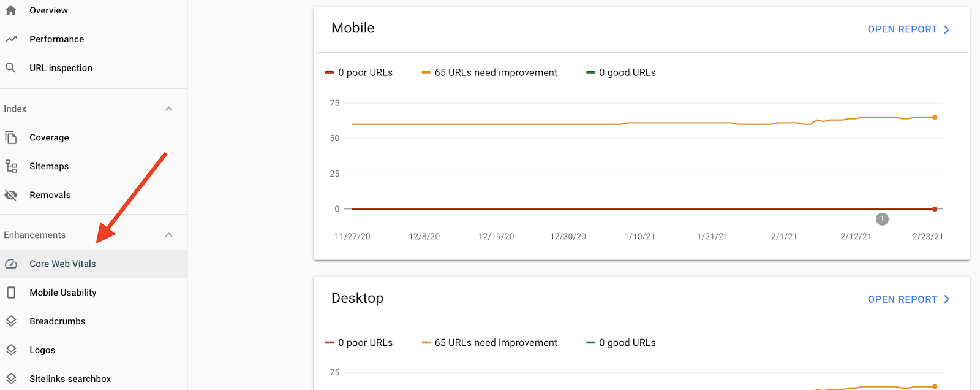Collapse the Enhancements section chevron
The image size is (980, 390).
pos(169,235)
